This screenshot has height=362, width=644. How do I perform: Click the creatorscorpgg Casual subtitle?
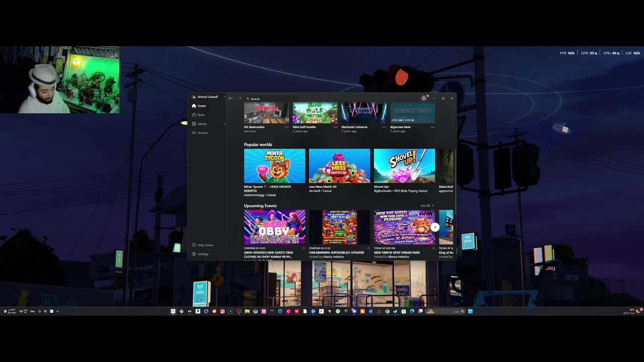coord(260,195)
